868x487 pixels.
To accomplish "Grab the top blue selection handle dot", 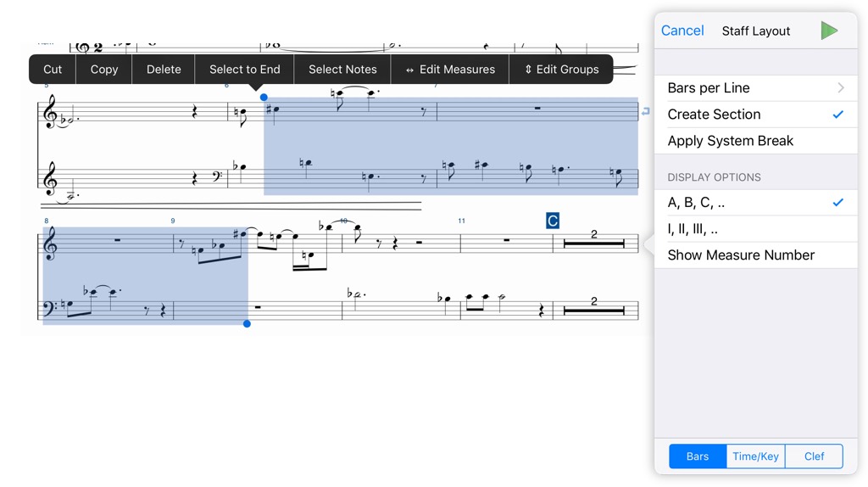I will (264, 97).
